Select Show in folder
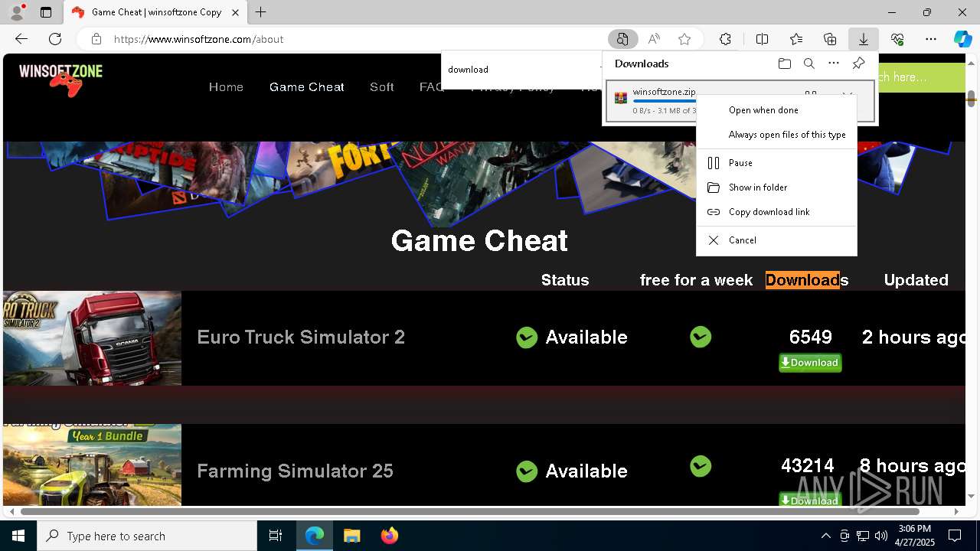Screen dimensions: 980x551 click(776, 187)
